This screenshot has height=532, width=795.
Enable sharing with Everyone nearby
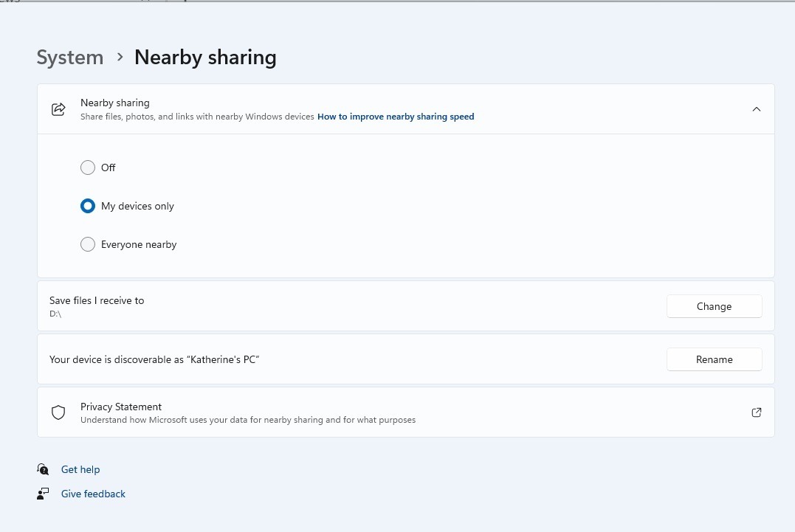88,244
